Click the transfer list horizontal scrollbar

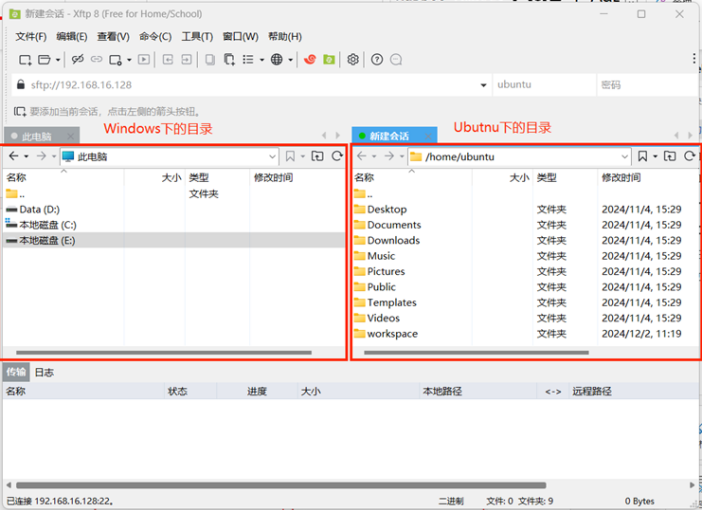(x=281, y=485)
